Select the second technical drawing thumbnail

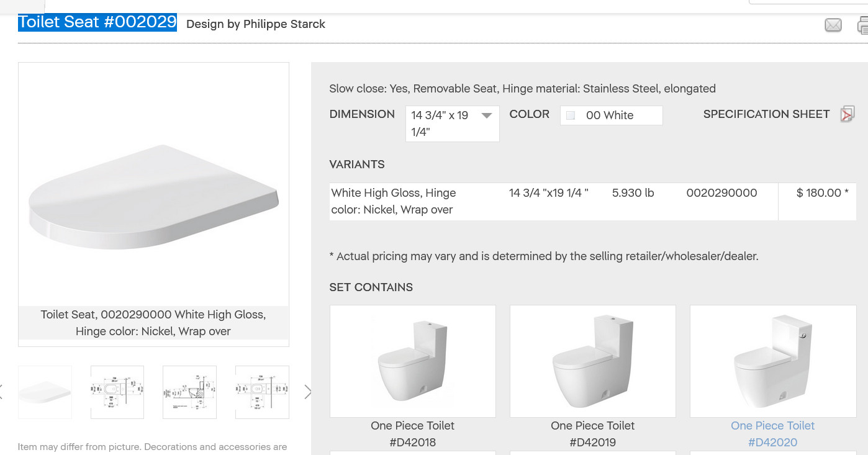pyautogui.click(x=189, y=392)
